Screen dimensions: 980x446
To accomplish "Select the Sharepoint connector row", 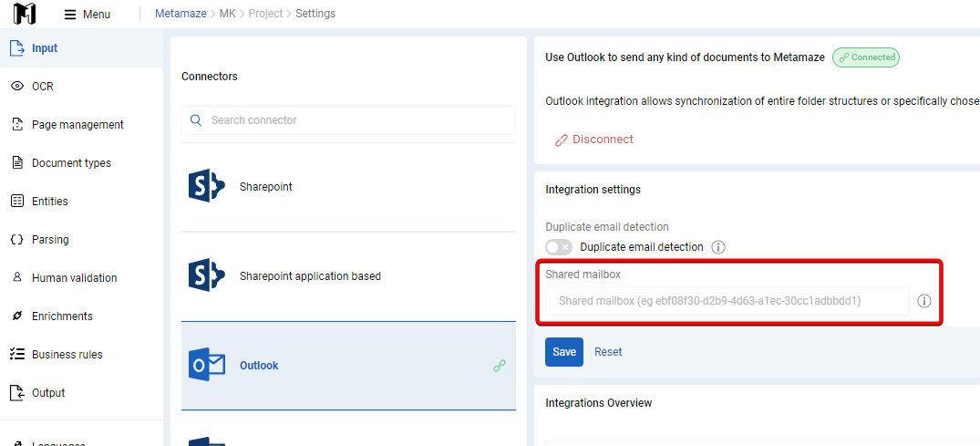I will [349, 186].
